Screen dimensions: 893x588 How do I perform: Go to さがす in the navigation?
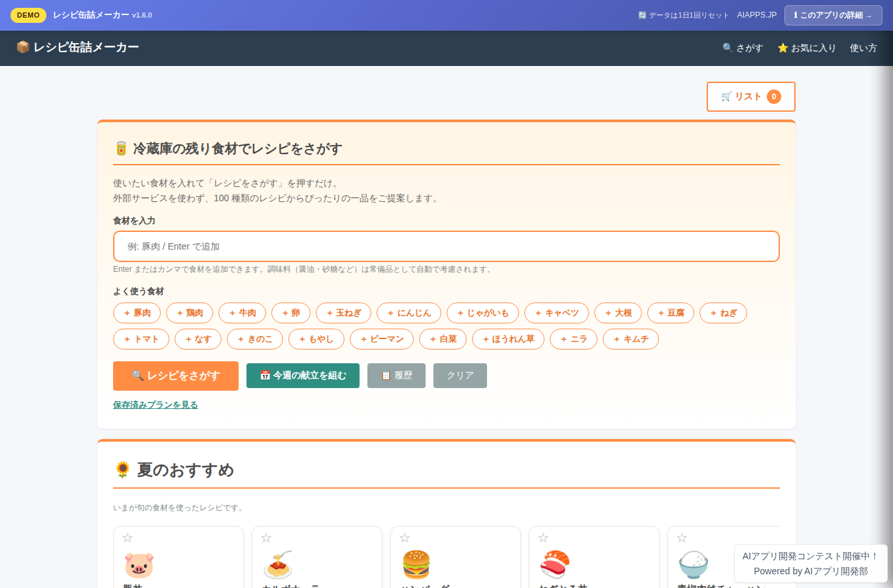click(x=743, y=48)
